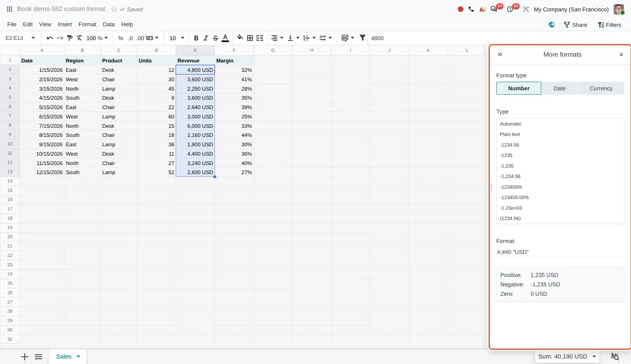This screenshot has height=364, width=631.
Task: Toggle strikethrough formatting
Action: tap(215, 38)
